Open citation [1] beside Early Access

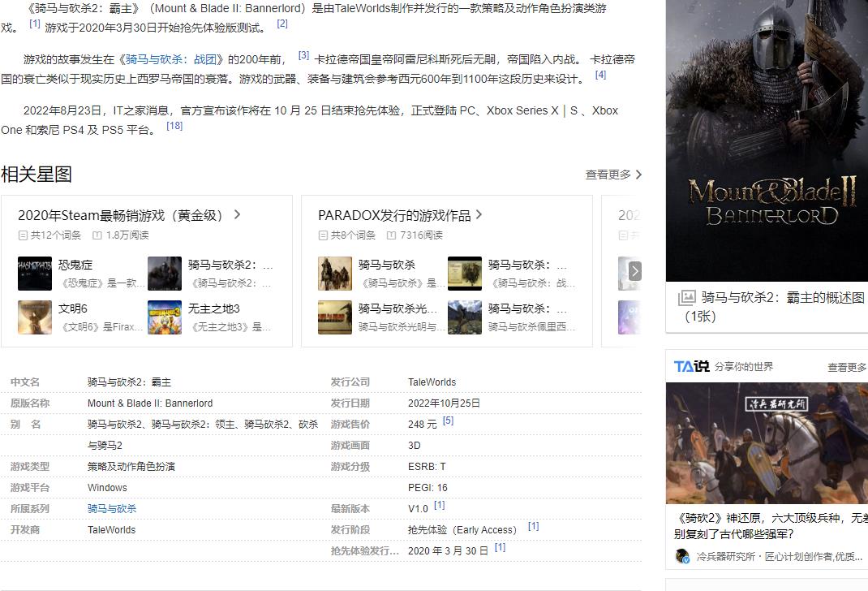[533, 526]
